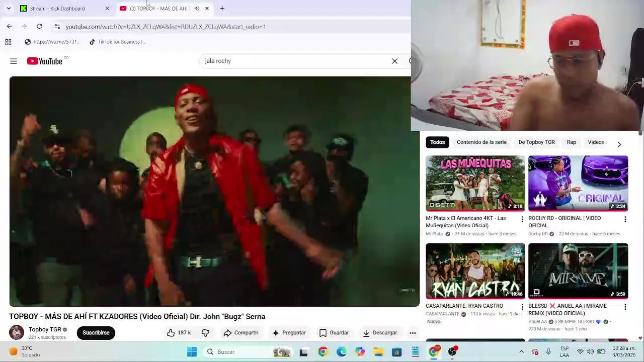The height and width of the screenshot is (362, 644).
Task: Select the 'Todos' filter chip
Action: [x=437, y=142]
